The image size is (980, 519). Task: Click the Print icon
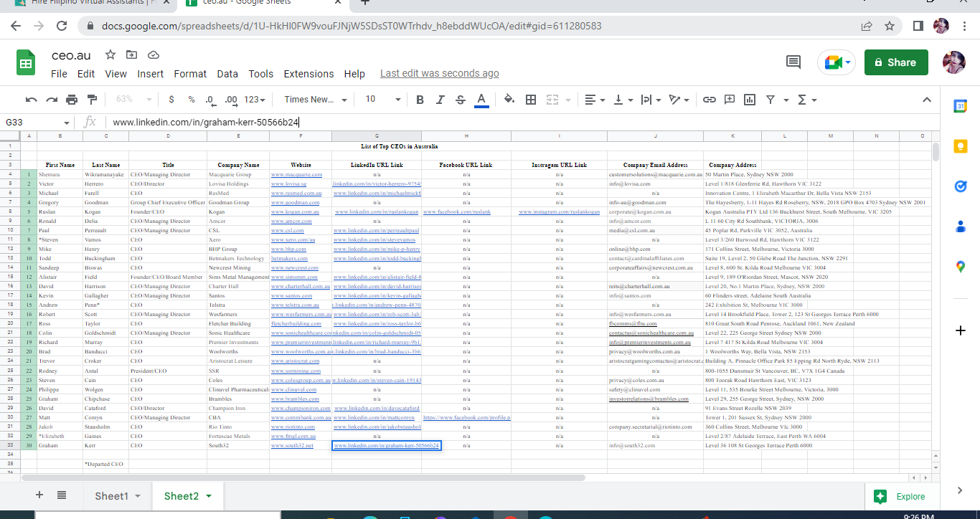coord(72,100)
